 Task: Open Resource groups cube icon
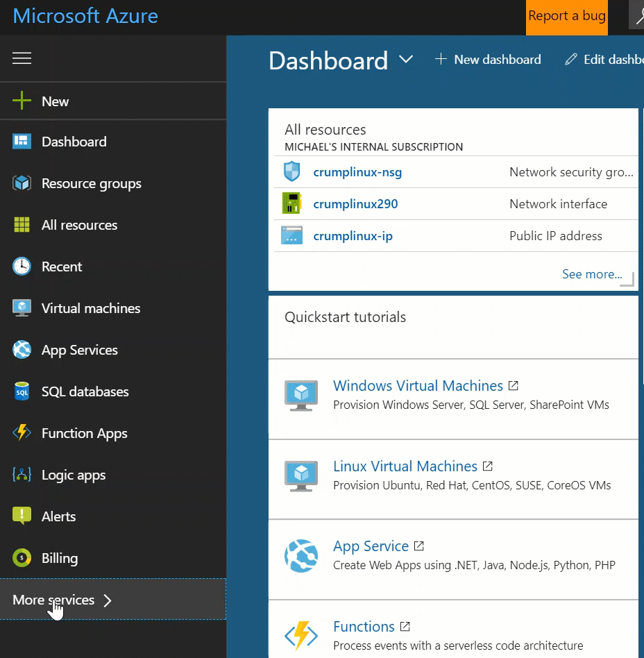pyautogui.click(x=22, y=183)
